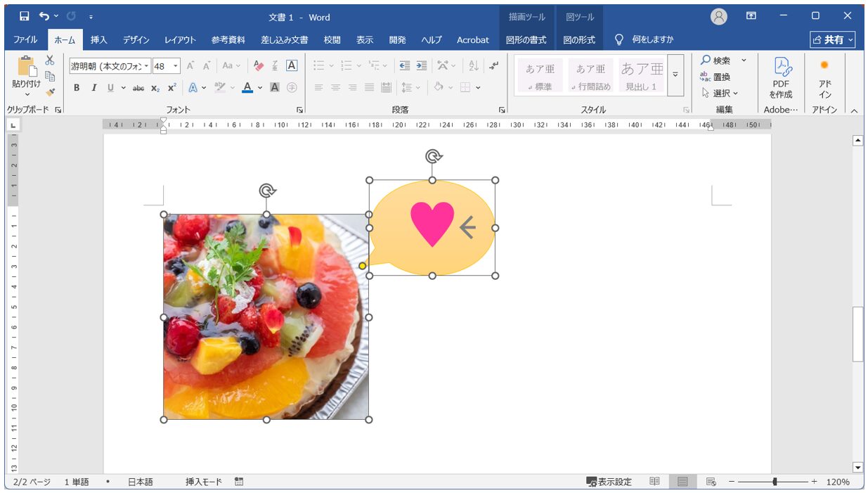868x493 pixels.
Task: Open the Change Case Aa dropdown
Action: point(231,66)
